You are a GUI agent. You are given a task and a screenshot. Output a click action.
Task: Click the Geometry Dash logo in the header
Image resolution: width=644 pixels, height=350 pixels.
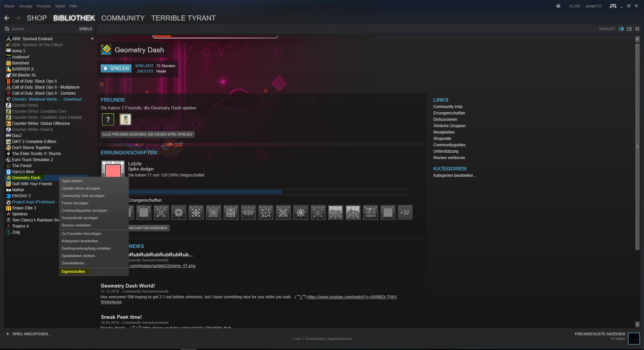[106, 50]
